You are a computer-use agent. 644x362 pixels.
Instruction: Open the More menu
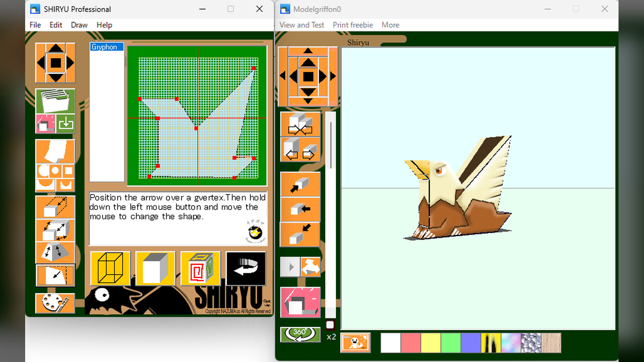[390, 25]
